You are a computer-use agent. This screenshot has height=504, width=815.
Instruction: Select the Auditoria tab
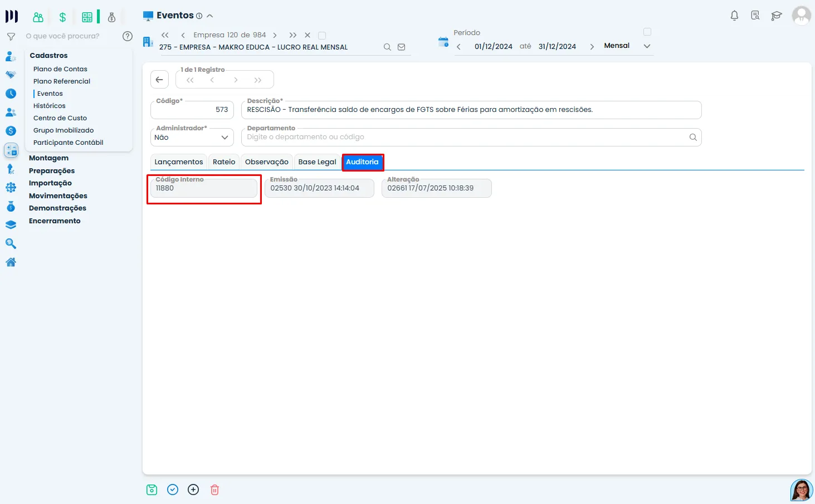point(363,162)
